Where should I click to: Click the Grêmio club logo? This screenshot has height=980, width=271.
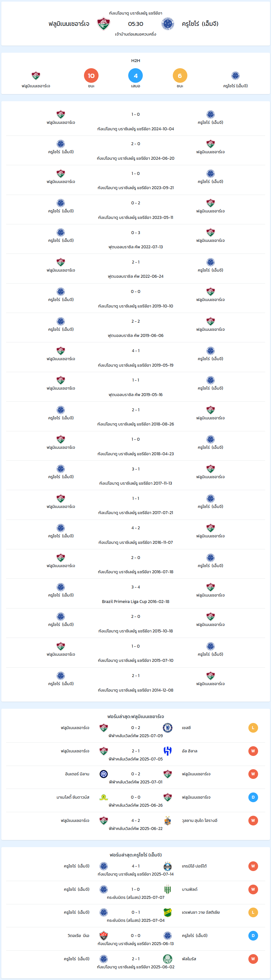pos(168,866)
